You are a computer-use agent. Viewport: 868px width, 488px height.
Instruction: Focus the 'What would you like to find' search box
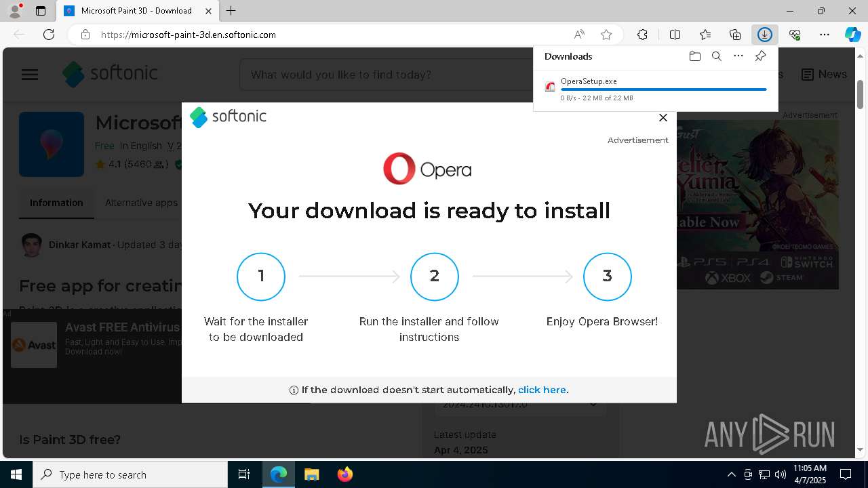387,75
